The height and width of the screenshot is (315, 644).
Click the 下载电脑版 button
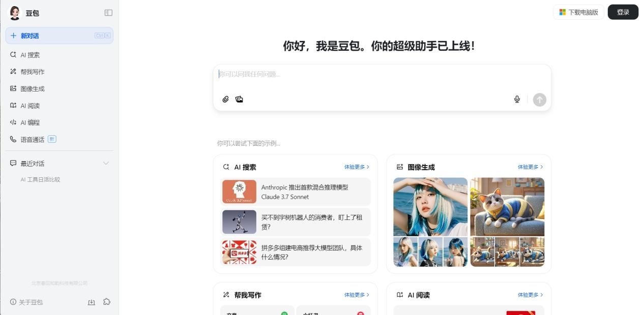tap(578, 12)
